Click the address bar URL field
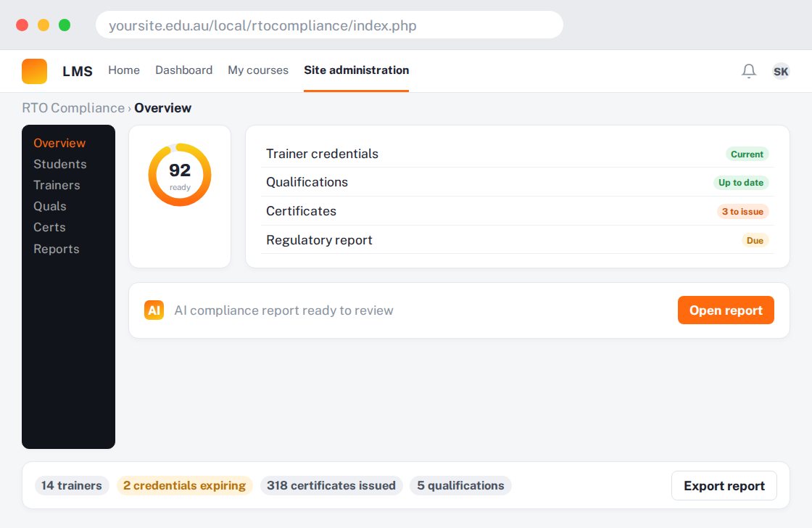Image resolution: width=812 pixels, height=528 pixels. [329, 25]
